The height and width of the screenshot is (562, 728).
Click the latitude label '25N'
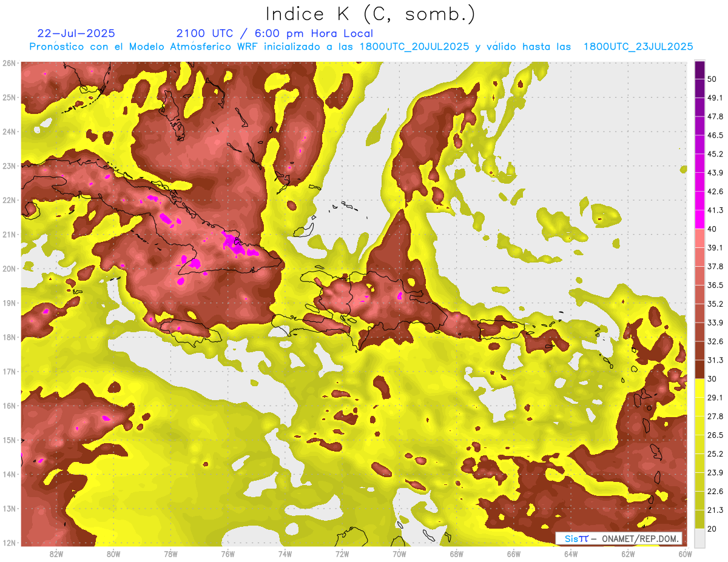(9, 97)
